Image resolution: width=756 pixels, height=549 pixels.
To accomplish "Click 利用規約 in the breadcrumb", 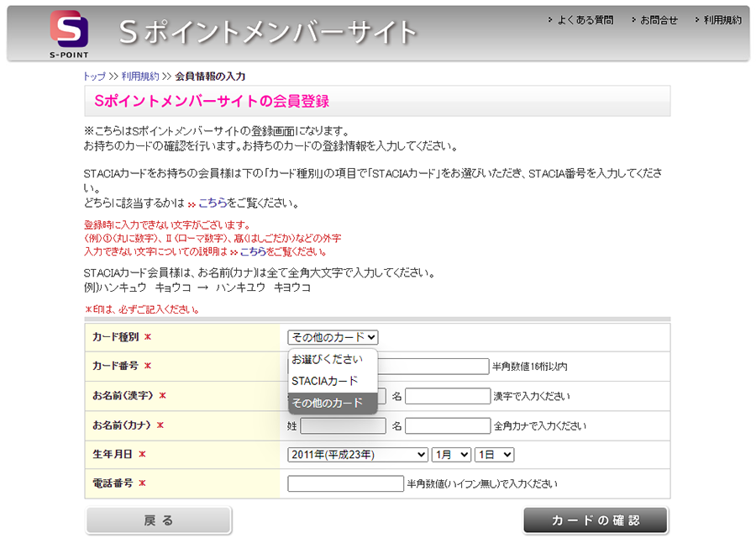I will point(140,77).
